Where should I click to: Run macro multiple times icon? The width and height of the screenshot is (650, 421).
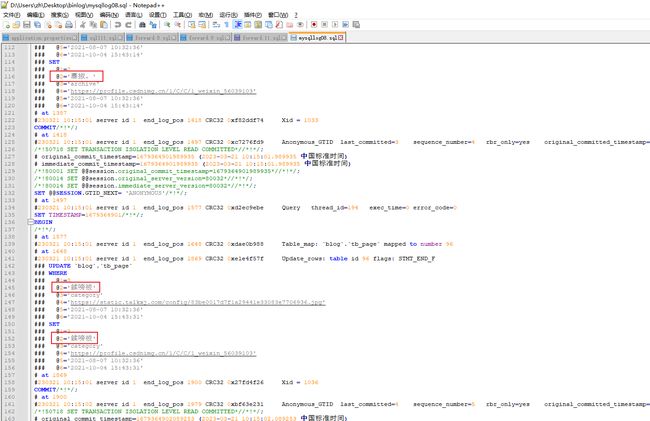point(345,25)
